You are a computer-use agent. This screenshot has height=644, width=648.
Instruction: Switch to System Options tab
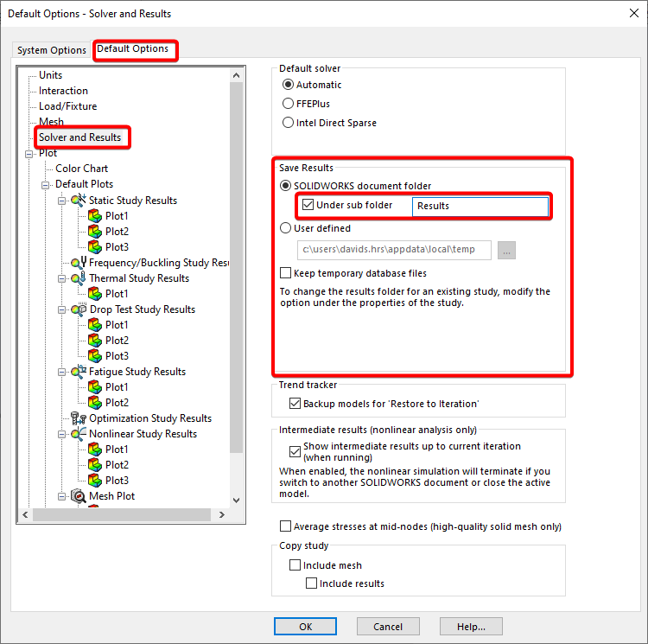(52, 50)
